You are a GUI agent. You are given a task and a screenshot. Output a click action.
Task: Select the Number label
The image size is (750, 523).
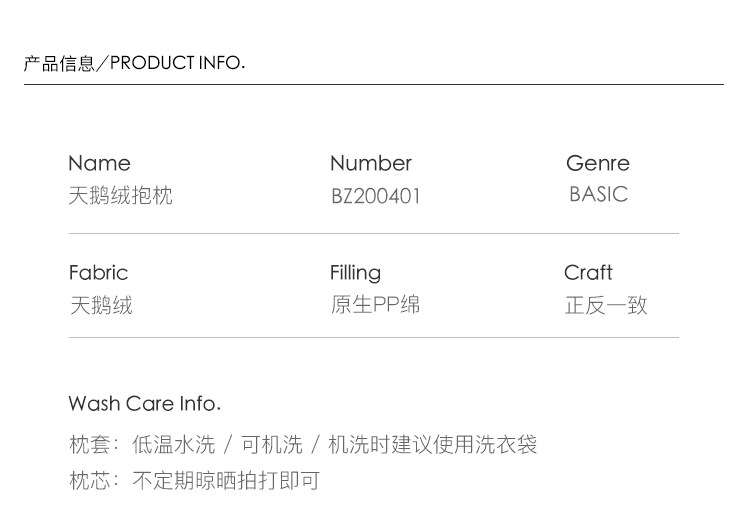[x=370, y=163]
